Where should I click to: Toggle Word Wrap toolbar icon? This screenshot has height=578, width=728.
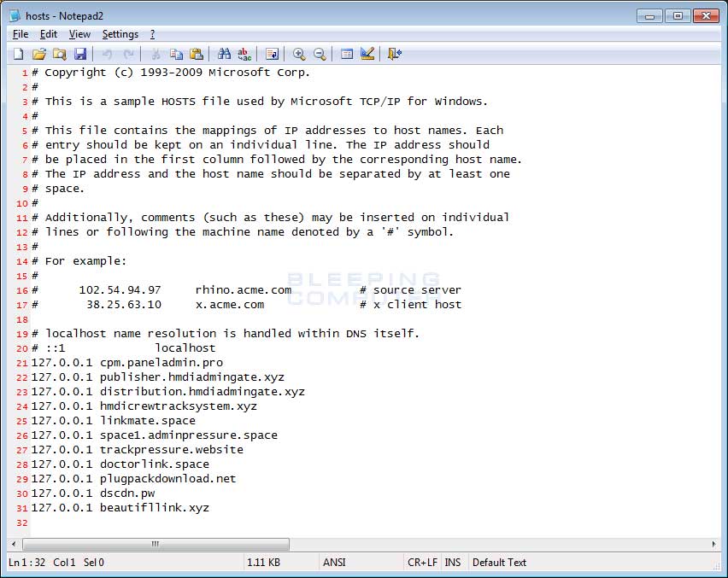272,55
